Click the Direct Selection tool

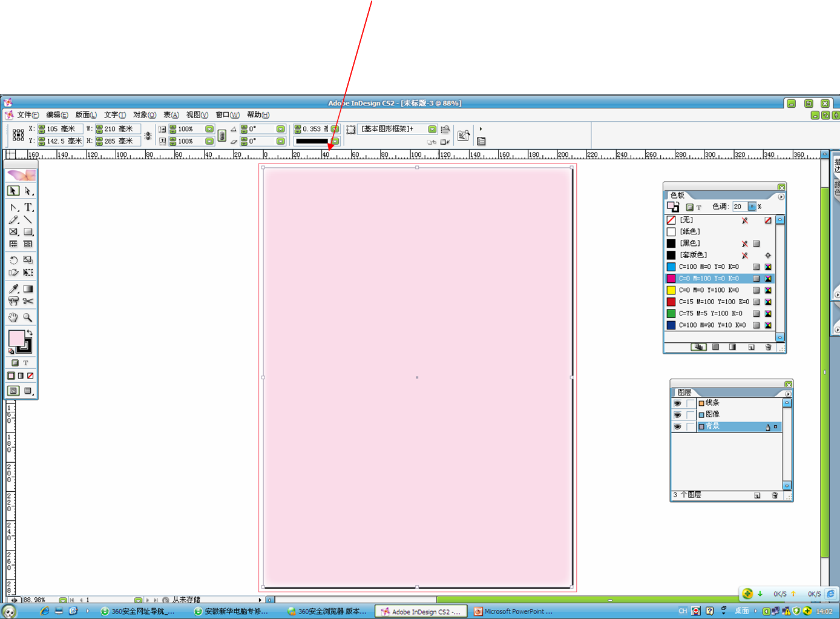pyautogui.click(x=28, y=191)
